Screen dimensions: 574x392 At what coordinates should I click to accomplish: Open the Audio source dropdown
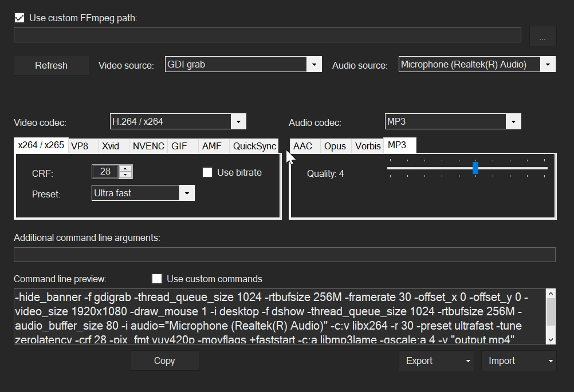click(548, 64)
